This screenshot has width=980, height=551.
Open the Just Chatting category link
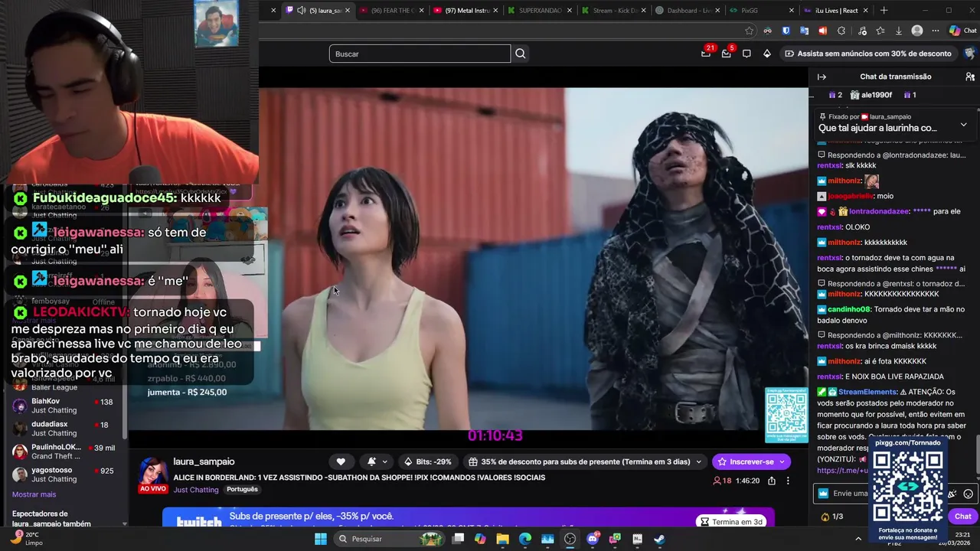[x=195, y=490]
